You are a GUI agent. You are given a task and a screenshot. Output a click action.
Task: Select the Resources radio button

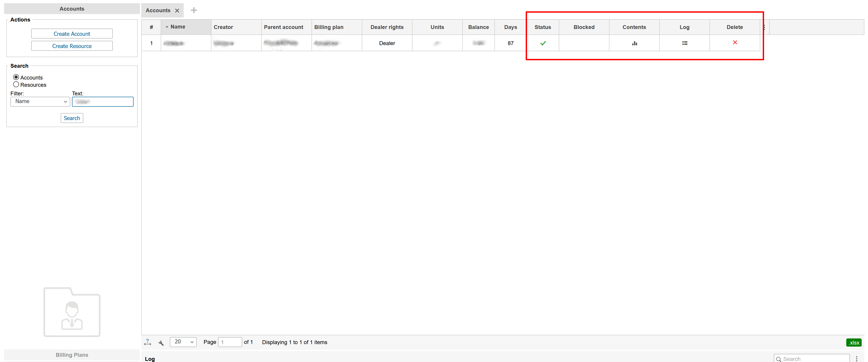[x=16, y=84]
